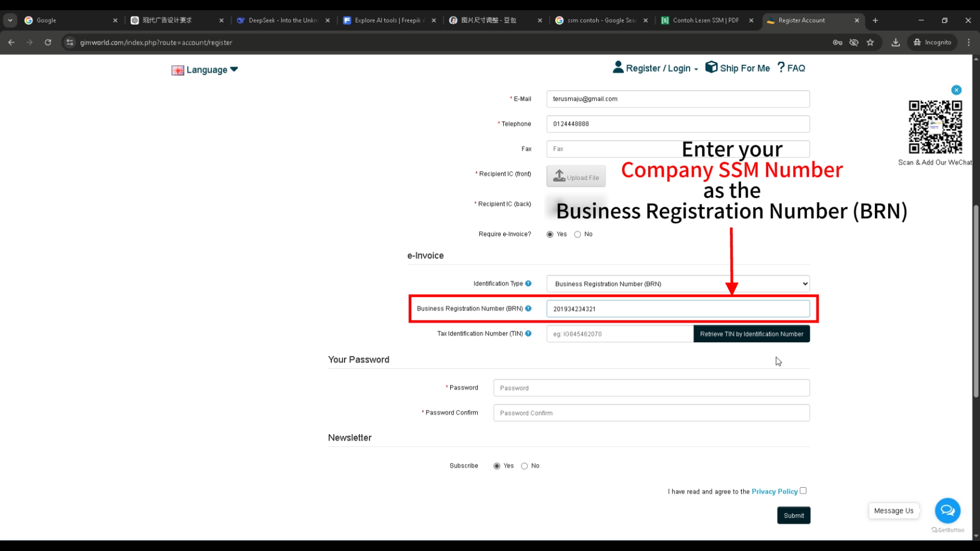This screenshot has width=980, height=551.
Task: Click Identification Type help icon
Action: click(528, 284)
